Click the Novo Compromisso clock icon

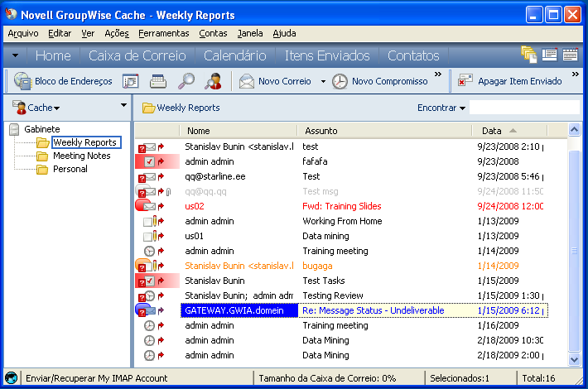340,81
